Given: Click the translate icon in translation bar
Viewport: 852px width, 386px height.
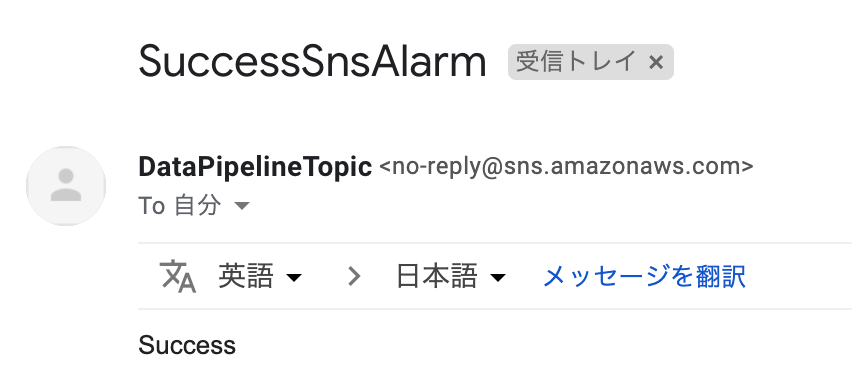Looking at the screenshot, I should click(177, 276).
